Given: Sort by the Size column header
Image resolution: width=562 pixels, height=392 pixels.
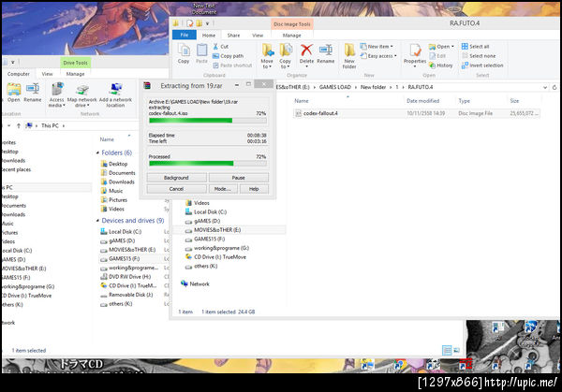Looking at the screenshot, I should 514,101.
